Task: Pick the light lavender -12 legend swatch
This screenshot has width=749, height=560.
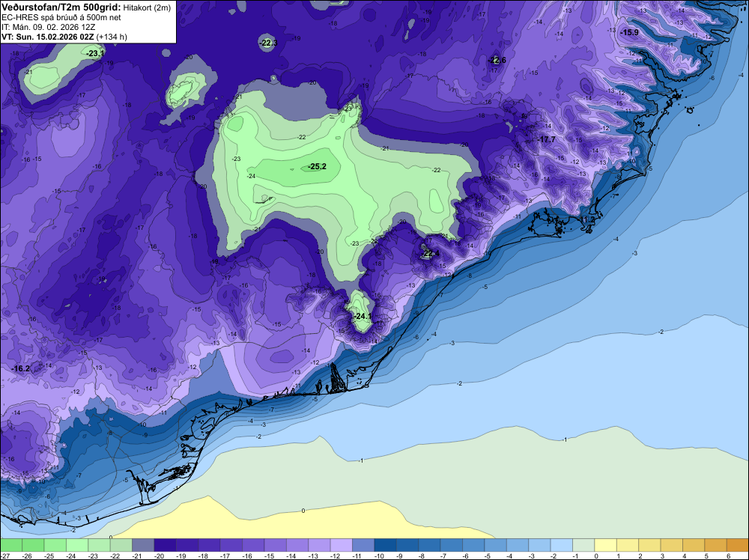Action: [x=341, y=545]
